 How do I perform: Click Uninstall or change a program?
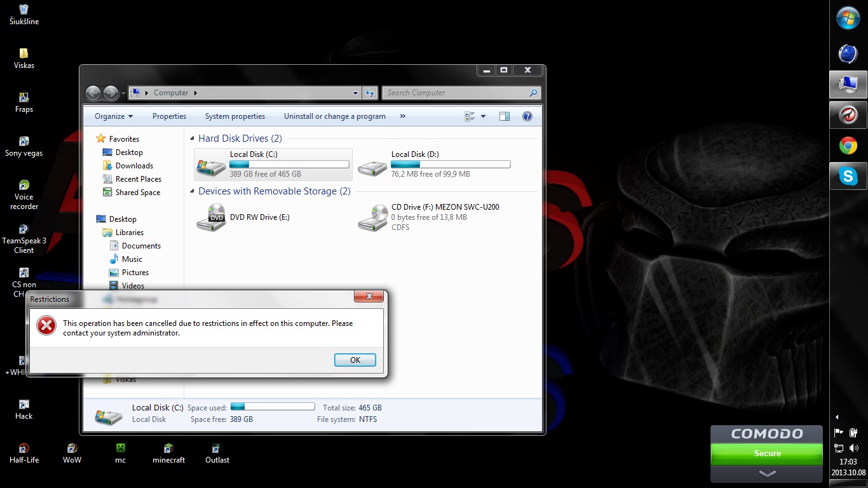(x=335, y=116)
